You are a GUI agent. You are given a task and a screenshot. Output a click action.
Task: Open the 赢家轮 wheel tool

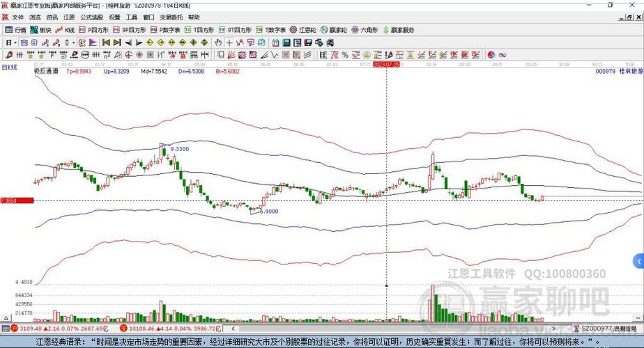(x=333, y=30)
